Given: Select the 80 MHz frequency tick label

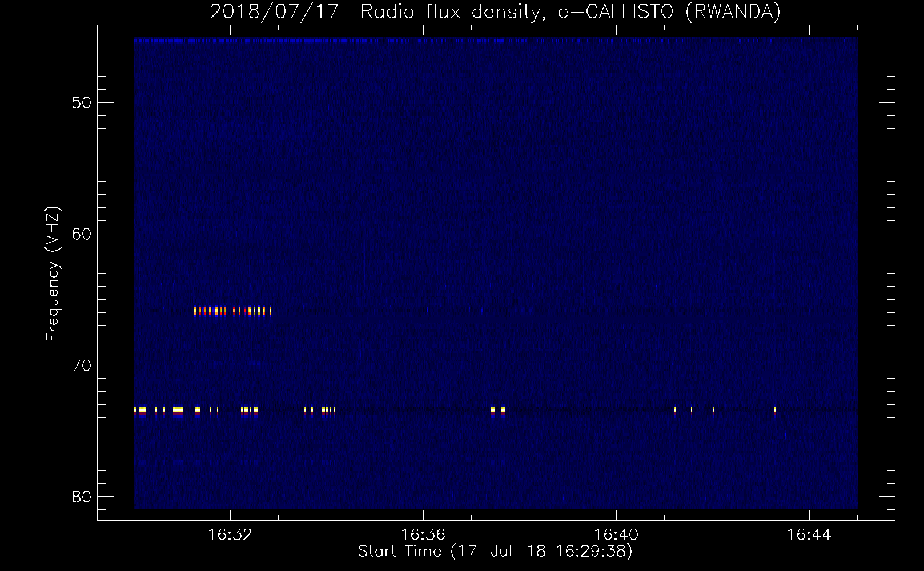Looking at the screenshot, I should pos(82,497).
